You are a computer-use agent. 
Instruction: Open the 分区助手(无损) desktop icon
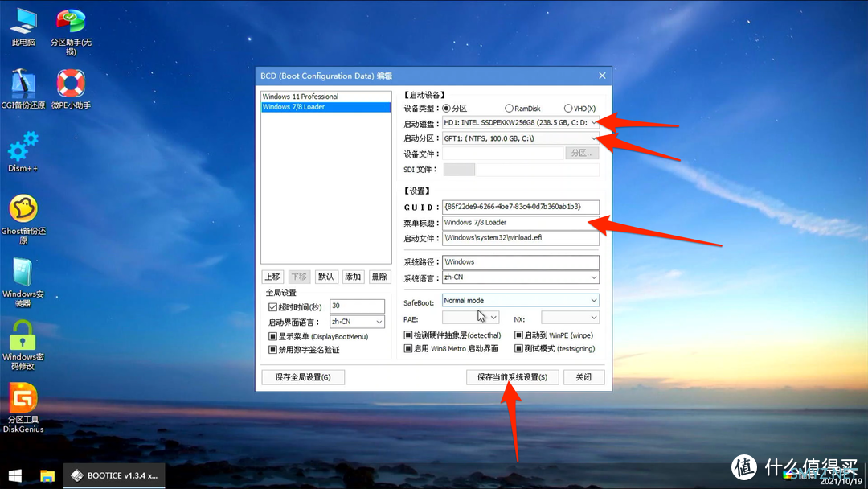click(71, 31)
